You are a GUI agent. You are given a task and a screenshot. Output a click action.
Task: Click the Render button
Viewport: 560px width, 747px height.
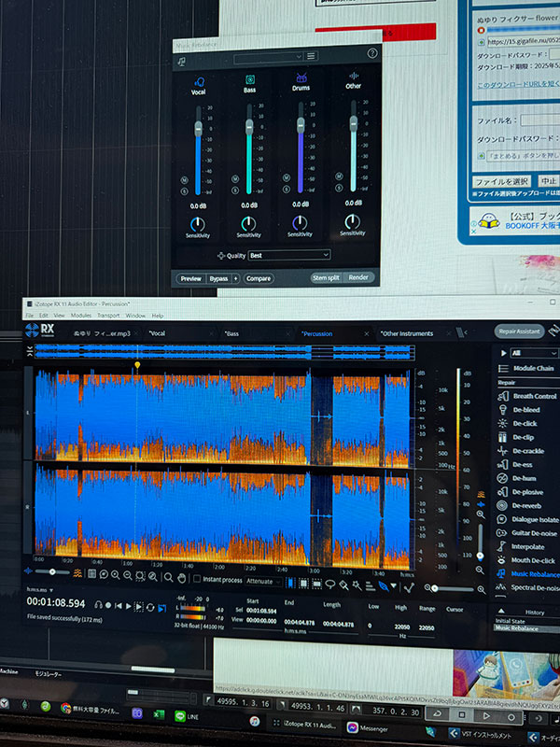point(358,277)
